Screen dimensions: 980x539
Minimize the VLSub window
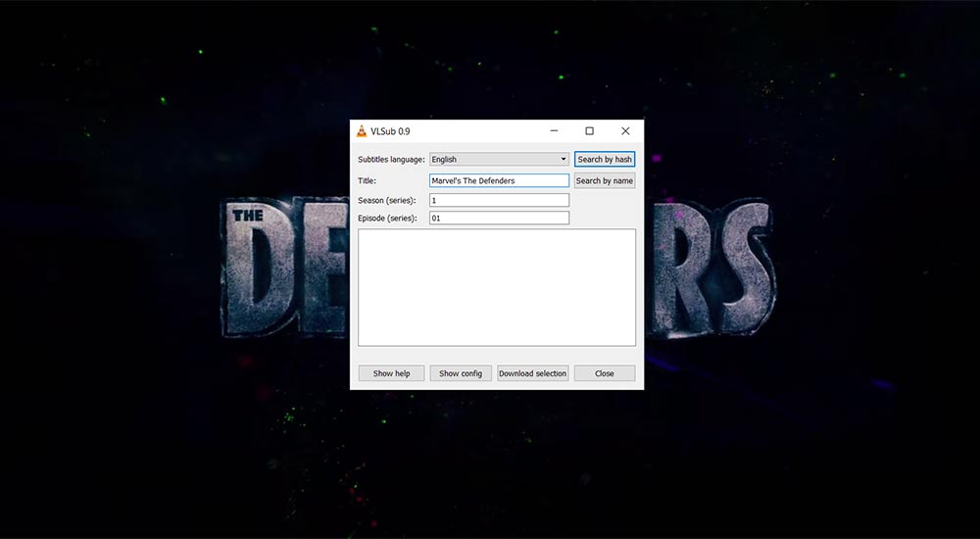pyautogui.click(x=554, y=131)
